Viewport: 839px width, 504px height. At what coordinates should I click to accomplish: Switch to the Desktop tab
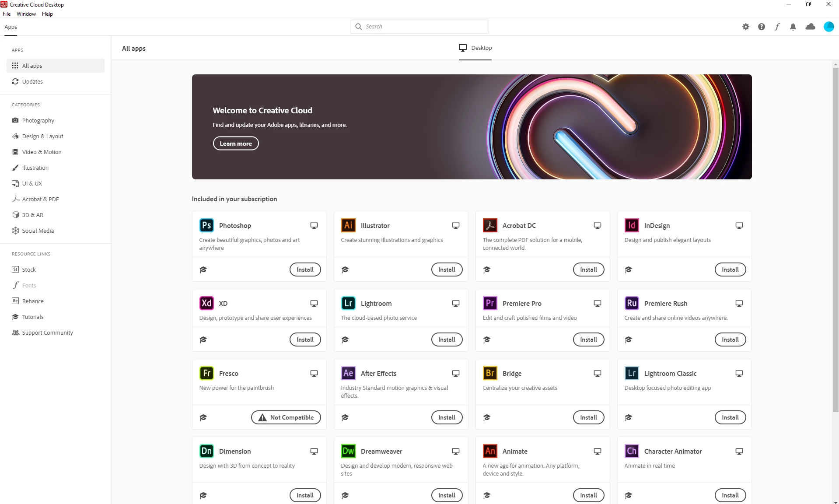(x=475, y=48)
